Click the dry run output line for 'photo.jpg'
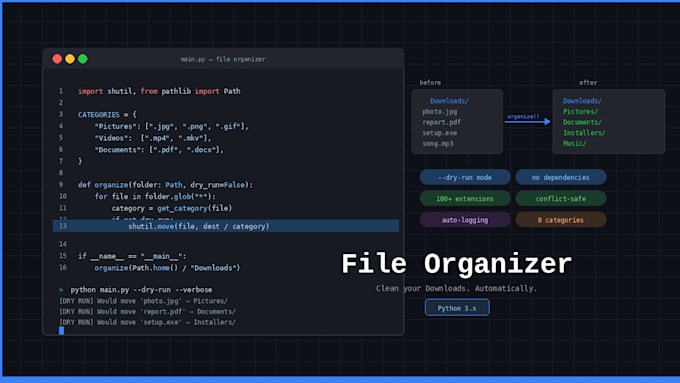 pyautogui.click(x=144, y=301)
